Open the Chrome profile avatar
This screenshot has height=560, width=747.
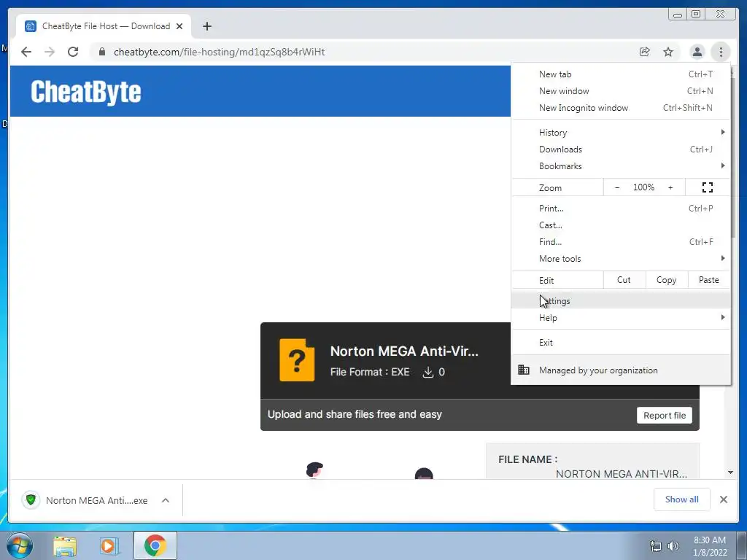pos(697,52)
